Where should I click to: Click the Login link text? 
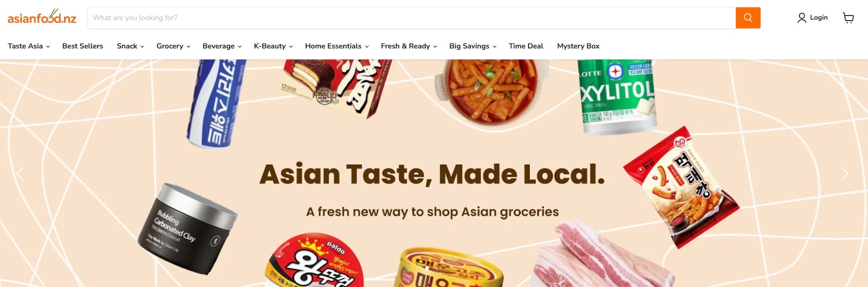(x=819, y=17)
